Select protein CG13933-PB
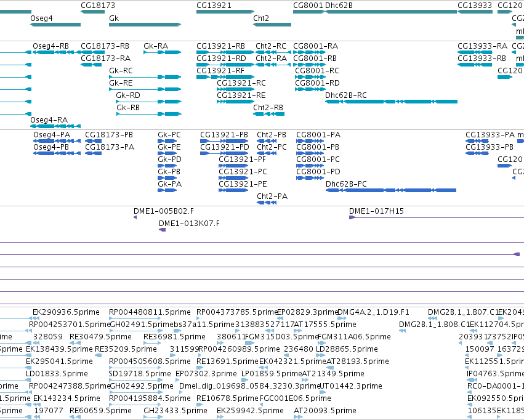 click(490, 147)
